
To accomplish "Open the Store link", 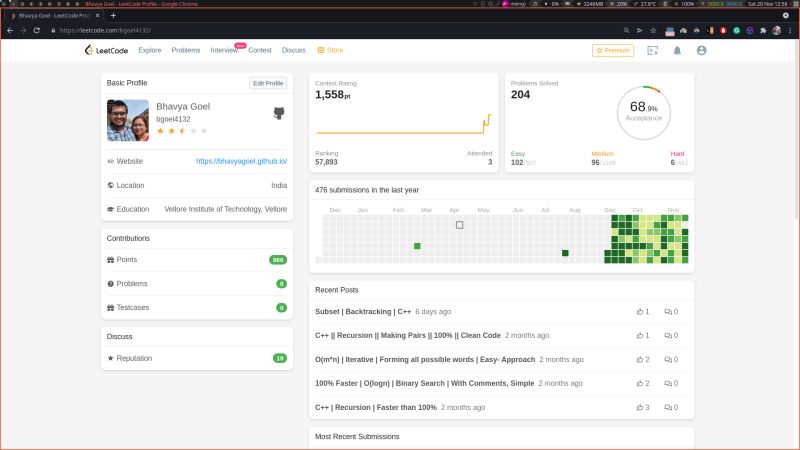I will point(330,50).
